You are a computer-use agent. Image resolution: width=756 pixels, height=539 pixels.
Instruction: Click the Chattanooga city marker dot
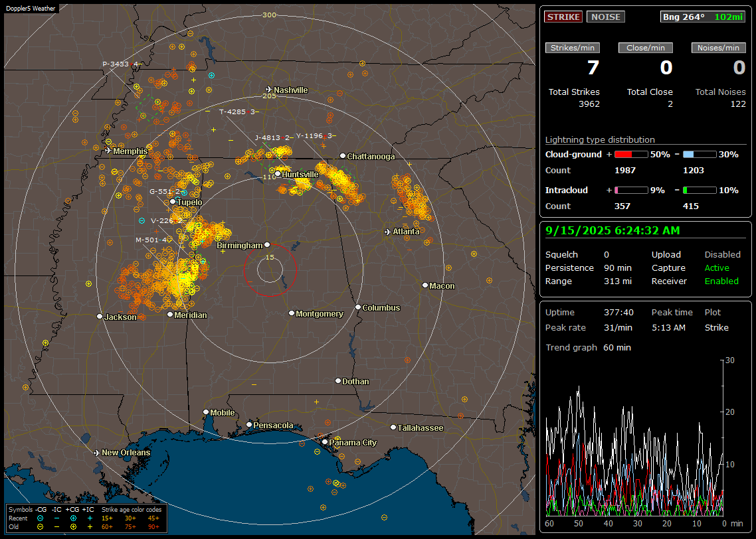[343, 156]
